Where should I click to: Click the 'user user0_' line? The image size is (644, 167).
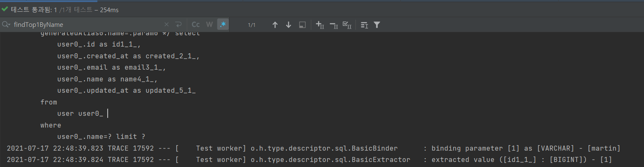80,114
